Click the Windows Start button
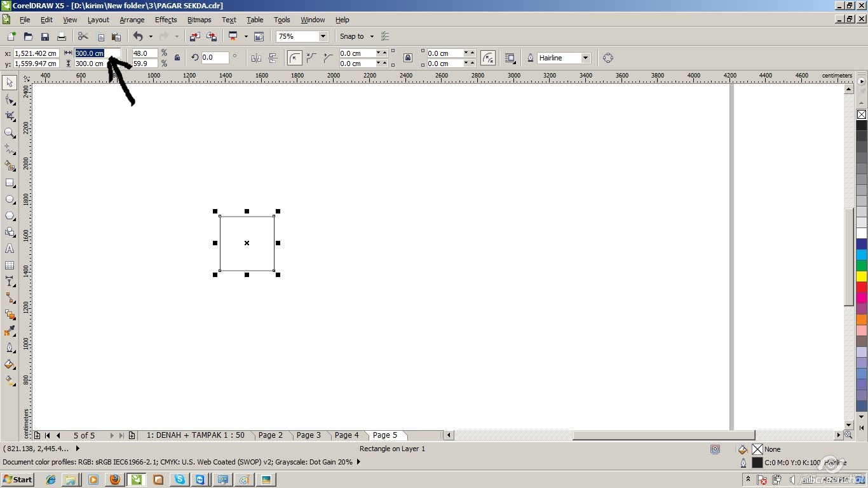Image resolution: width=868 pixels, height=488 pixels. click(17, 479)
